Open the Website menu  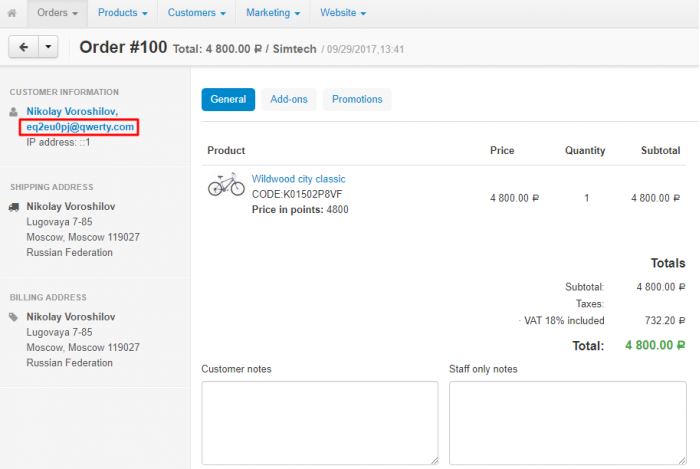(342, 13)
